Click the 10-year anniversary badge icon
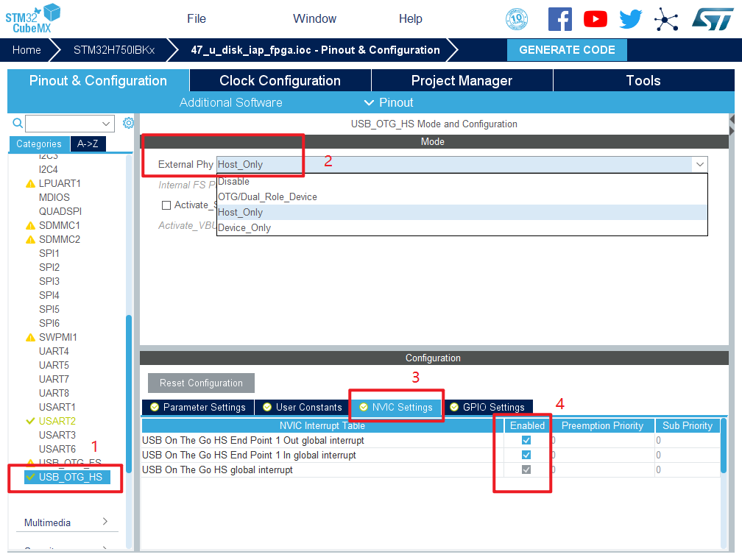The width and height of the screenshot is (742, 560). (517, 19)
